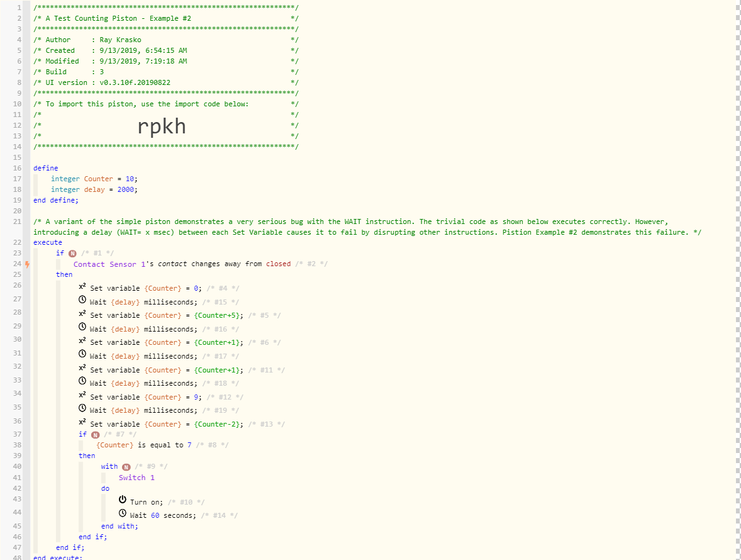Click the Modified 9/13/2019 comment line
The width and height of the screenshot is (741, 560).
coord(166,62)
